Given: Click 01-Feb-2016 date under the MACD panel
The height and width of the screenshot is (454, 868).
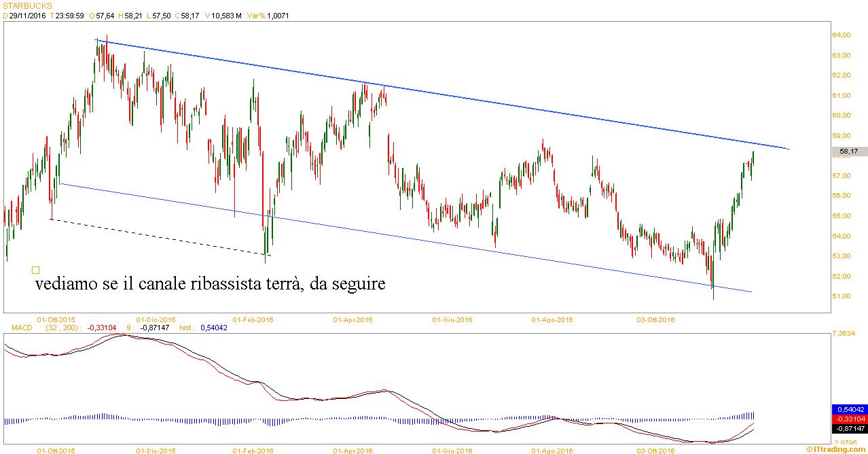Looking at the screenshot, I should point(253,450).
